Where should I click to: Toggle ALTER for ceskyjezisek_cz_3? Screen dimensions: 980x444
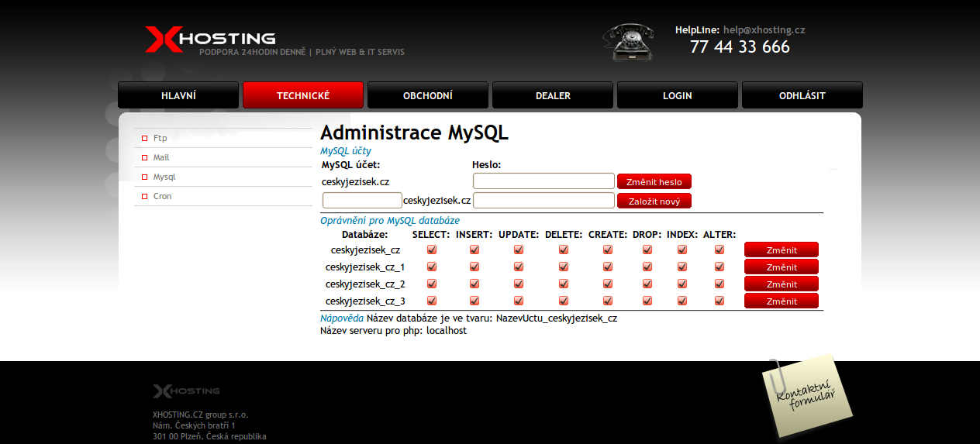coord(719,301)
